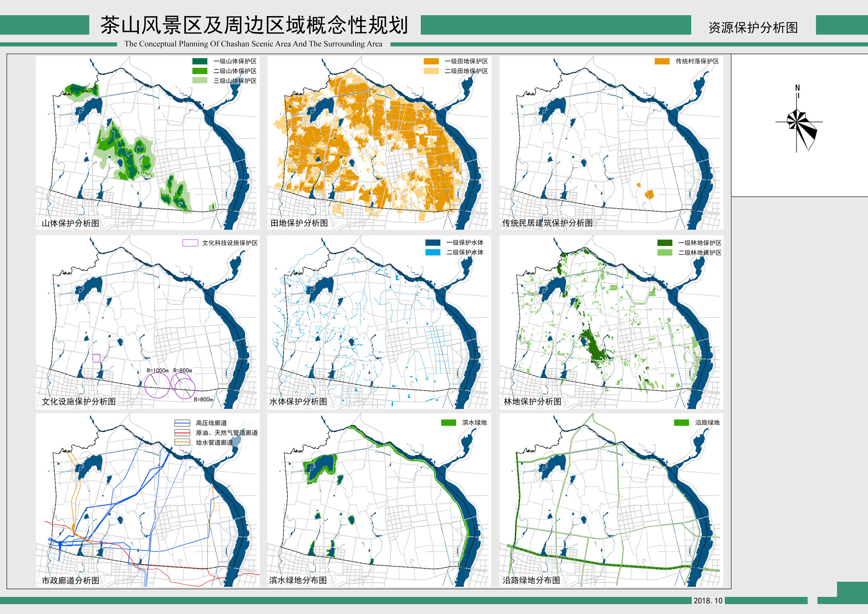Click the 三级山体保护区 legend text
Viewport: 868px width, 614px height.
pos(235,81)
